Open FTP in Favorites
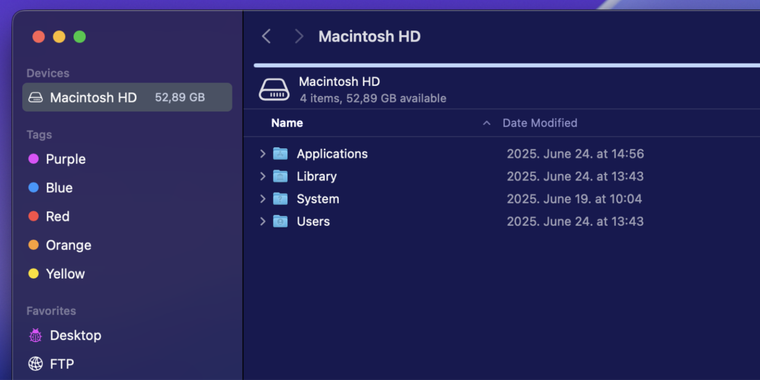 (x=51, y=364)
